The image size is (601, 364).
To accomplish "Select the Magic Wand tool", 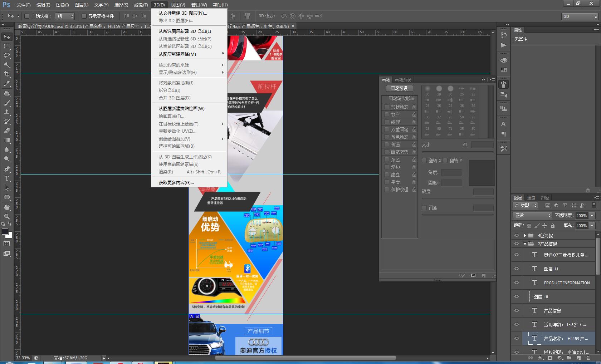I will point(7,64).
